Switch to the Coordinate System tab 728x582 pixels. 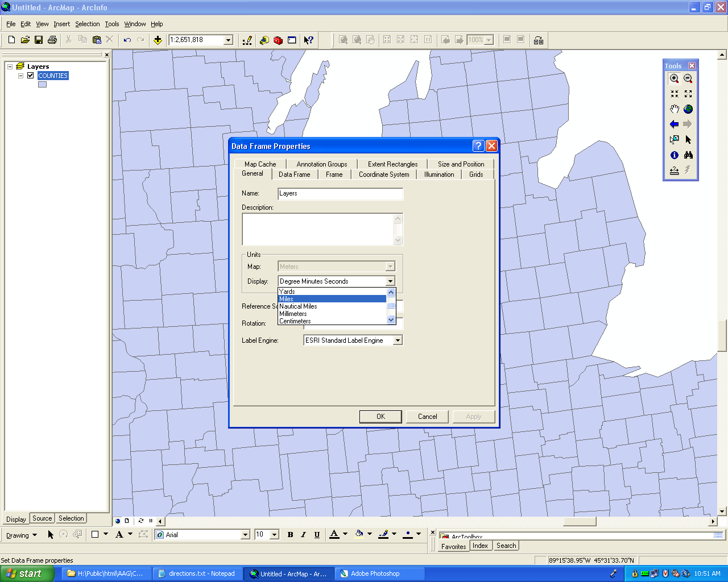coord(384,174)
